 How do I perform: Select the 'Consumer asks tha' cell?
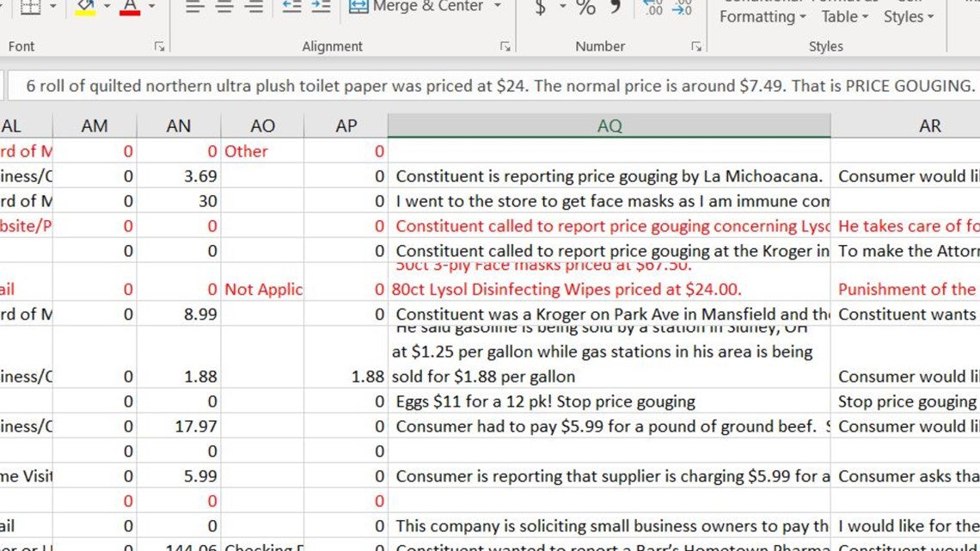[905, 476]
